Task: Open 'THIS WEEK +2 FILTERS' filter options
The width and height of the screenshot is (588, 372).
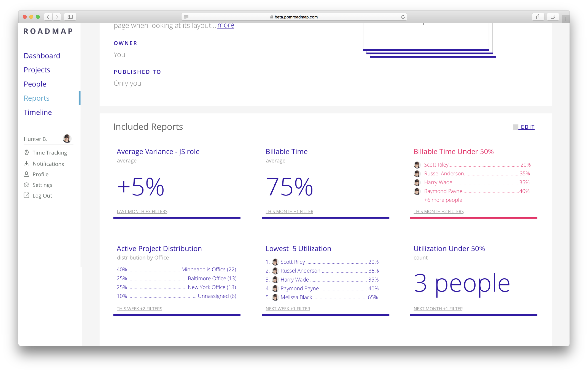Action: pyautogui.click(x=139, y=309)
